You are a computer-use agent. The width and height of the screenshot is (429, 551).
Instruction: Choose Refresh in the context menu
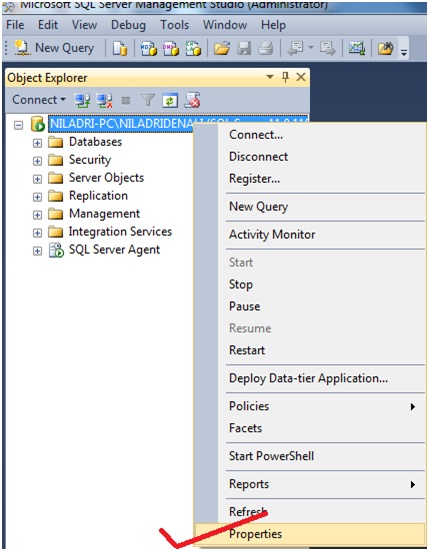pos(309,512)
